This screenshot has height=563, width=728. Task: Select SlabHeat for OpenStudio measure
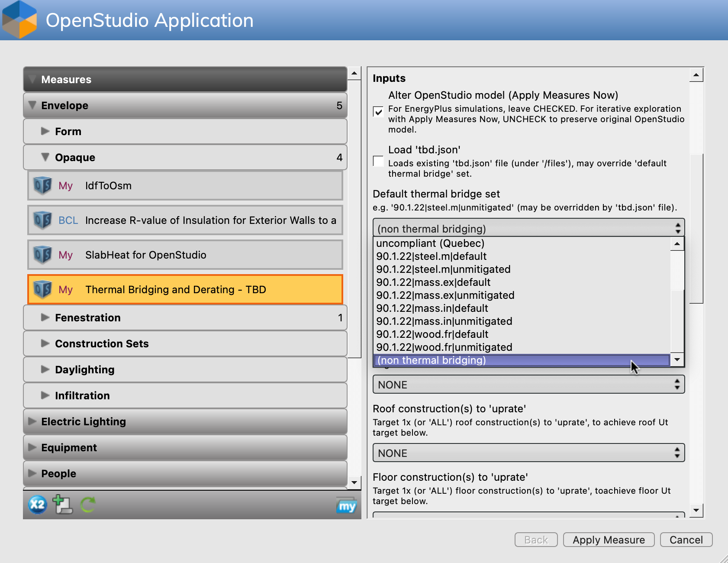pos(185,255)
